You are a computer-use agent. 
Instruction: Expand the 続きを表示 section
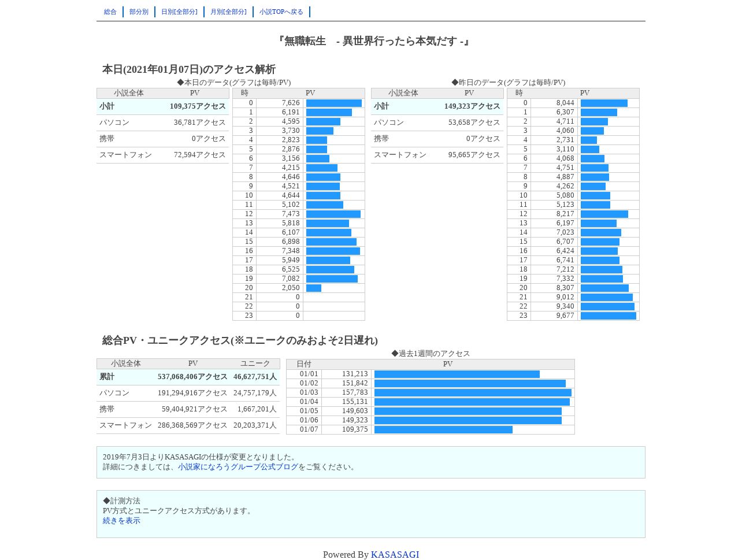(x=121, y=521)
